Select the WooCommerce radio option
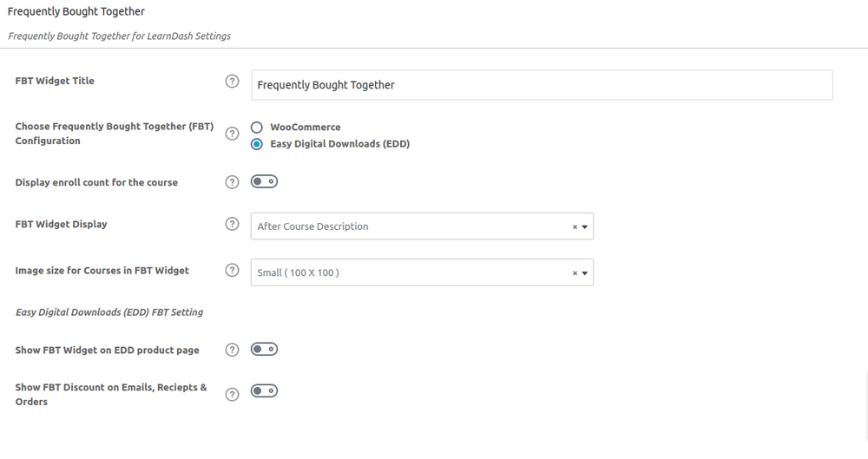The width and height of the screenshot is (868, 459). click(x=256, y=128)
